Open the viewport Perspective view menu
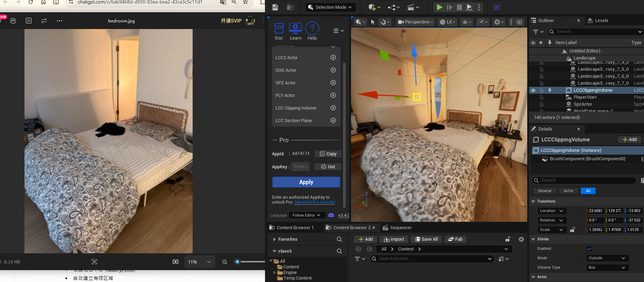This screenshot has height=282, width=644. (415, 22)
